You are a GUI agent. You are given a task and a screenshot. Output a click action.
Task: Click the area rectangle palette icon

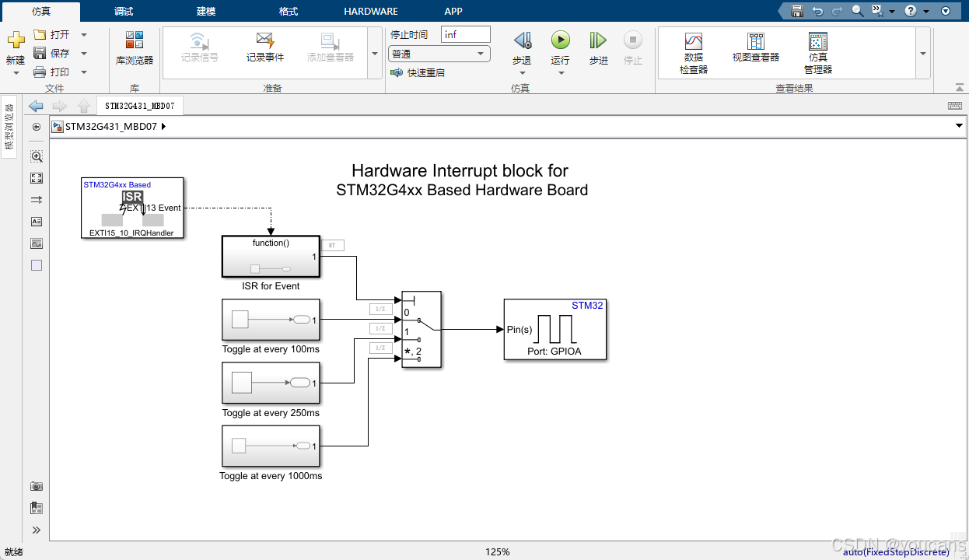(37, 265)
